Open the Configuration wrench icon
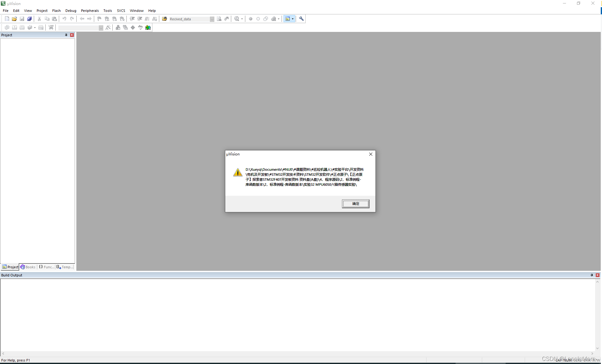 [301, 19]
